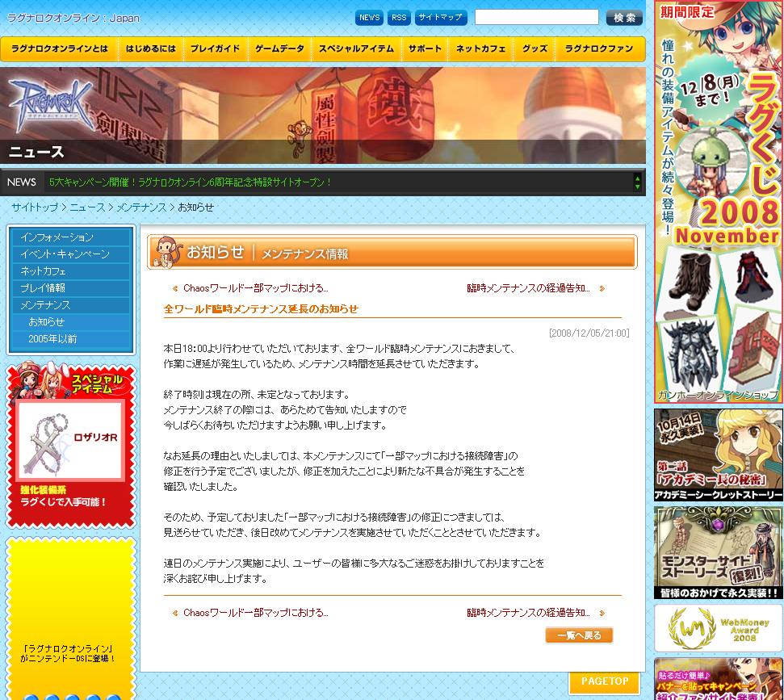Open ラグナロクオンラインとは menu
This screenshot has width=784, height=700.
(60, 48)
